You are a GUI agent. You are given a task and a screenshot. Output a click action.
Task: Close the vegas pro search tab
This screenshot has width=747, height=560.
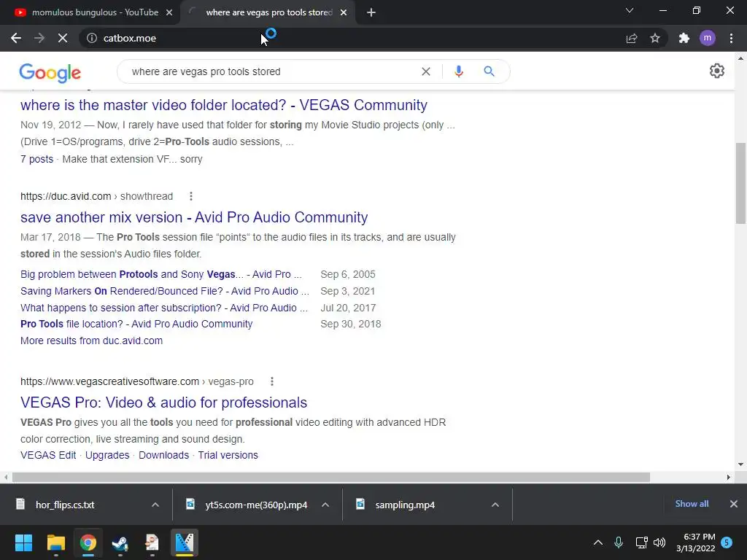[x=344, y=13]
